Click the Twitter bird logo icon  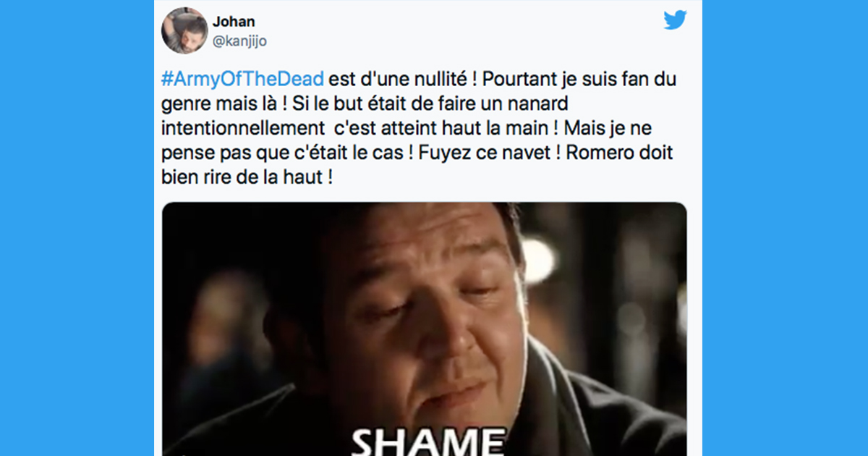675,20
